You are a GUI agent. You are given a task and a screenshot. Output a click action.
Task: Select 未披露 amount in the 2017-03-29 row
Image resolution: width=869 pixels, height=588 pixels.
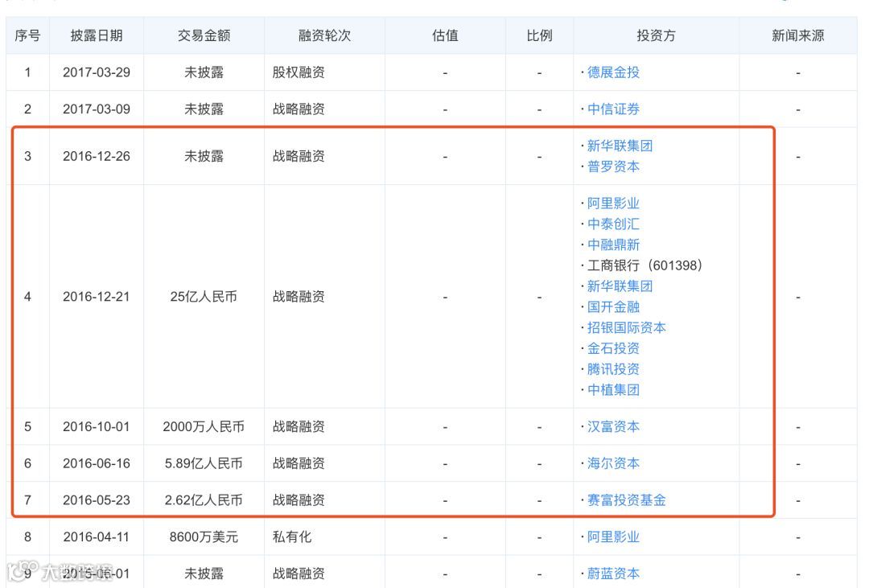[204, 72]
